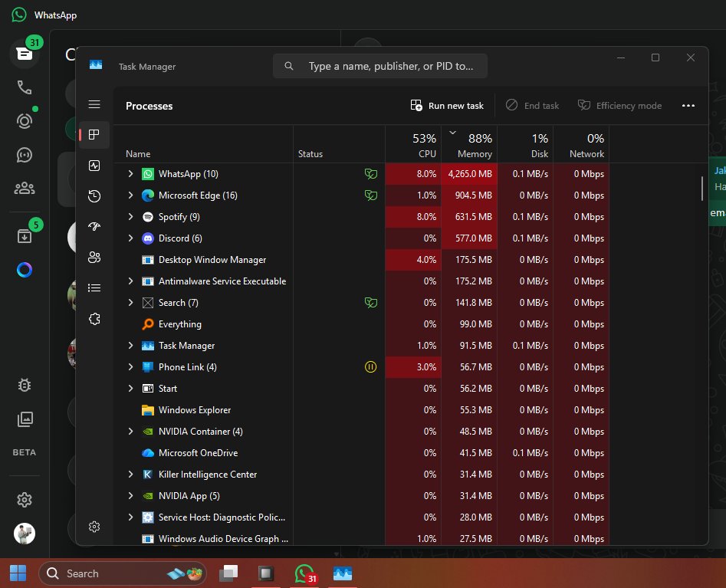Viewport: 726px width, 588px height.
Task: Click the process list vertical scrollbar
Action: (702, 188)
